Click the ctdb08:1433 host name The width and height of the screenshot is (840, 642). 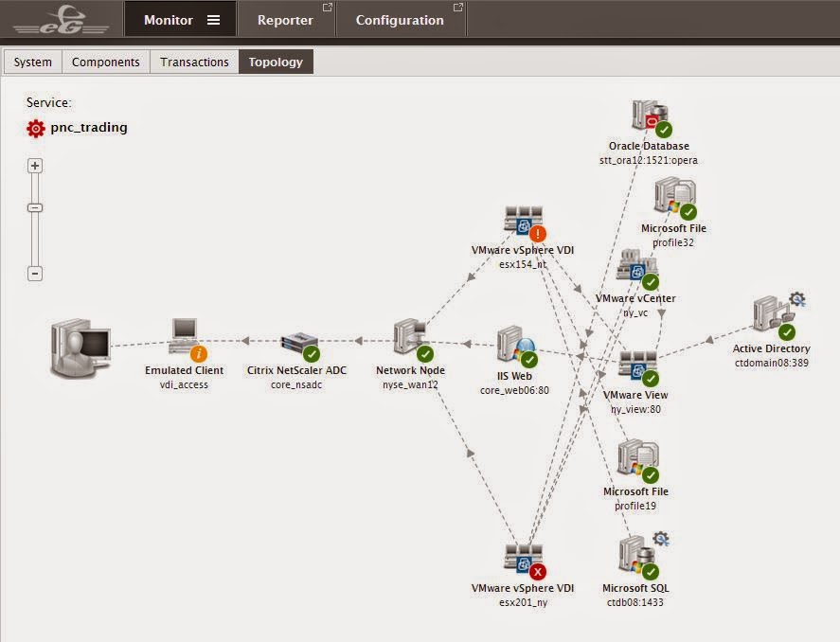[635, 602]
